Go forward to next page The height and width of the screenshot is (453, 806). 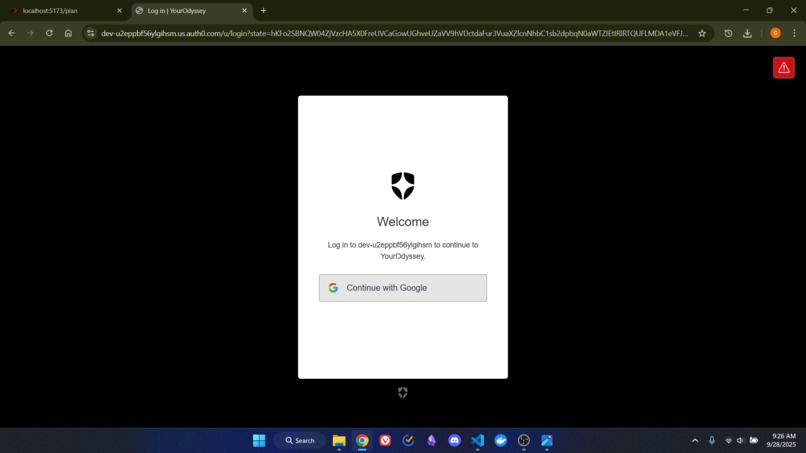(x=30, y=33)
